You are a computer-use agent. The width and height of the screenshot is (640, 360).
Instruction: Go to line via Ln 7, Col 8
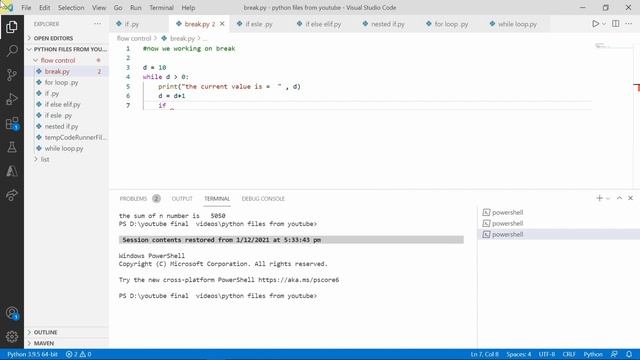[484, 354]
